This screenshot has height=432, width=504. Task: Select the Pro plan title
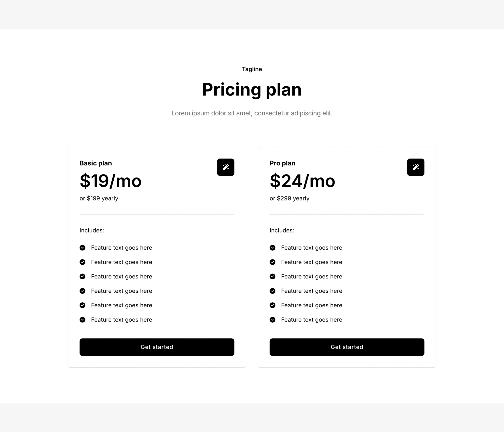coord(282,163)
